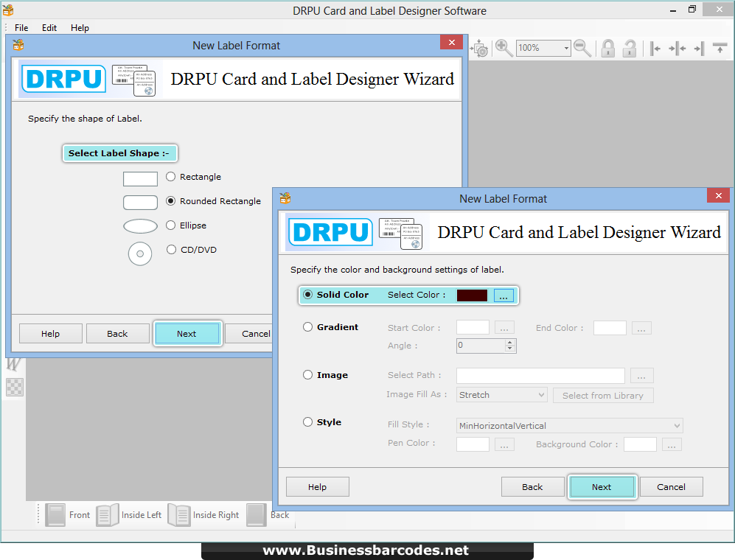735x560 pixels.
Task: Select the CD/DVD radio button
Action: [171, 250]
